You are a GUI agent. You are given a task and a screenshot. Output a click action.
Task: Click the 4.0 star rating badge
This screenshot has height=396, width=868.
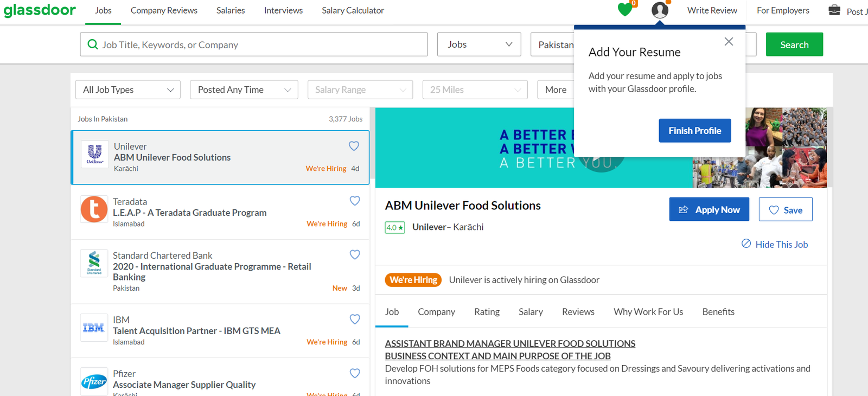395,227
